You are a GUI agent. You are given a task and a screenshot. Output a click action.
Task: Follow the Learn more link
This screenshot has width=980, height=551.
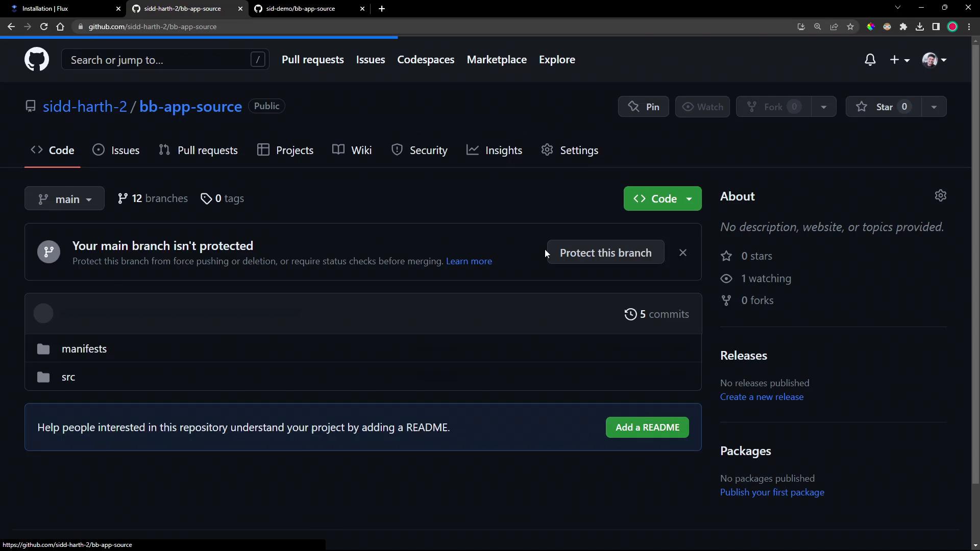click(x=469, y=261)
